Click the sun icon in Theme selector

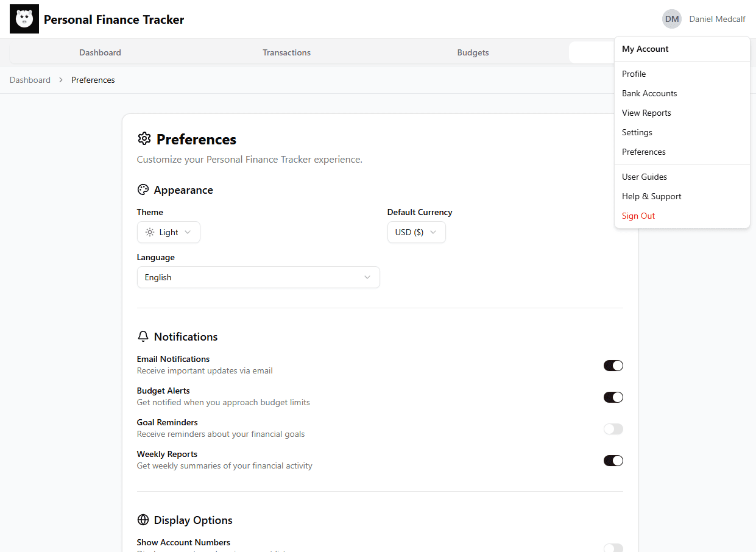[x=150, y=232]
